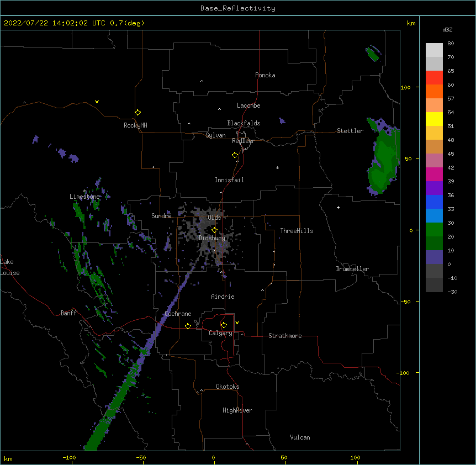
Task: Click the ThreeHills city label
Action: [297, 231]
